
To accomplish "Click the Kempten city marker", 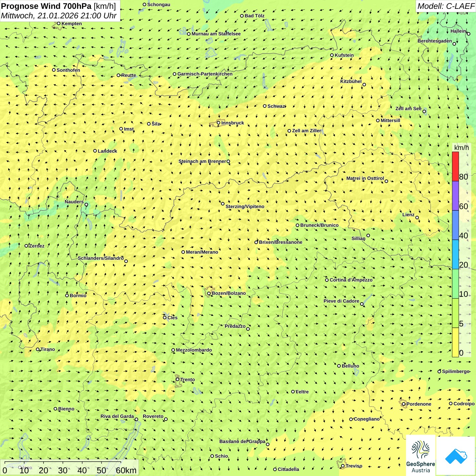I will tap(59, 23).
